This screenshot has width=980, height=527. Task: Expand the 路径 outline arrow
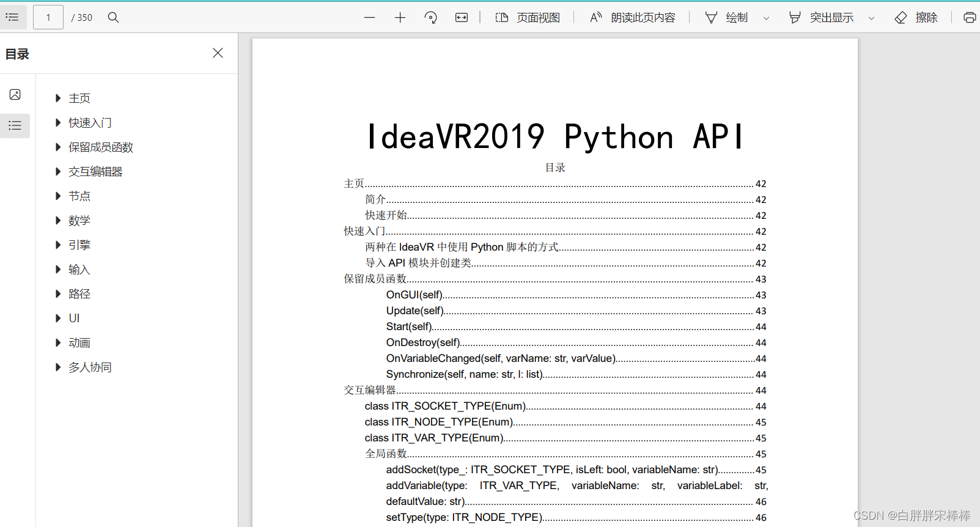pos(58,294)
